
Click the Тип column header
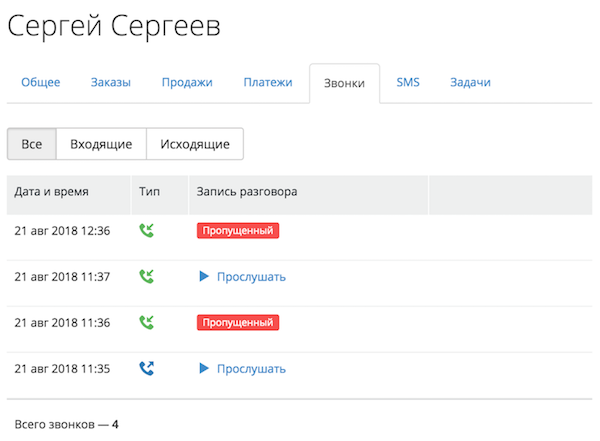[149, 191]
